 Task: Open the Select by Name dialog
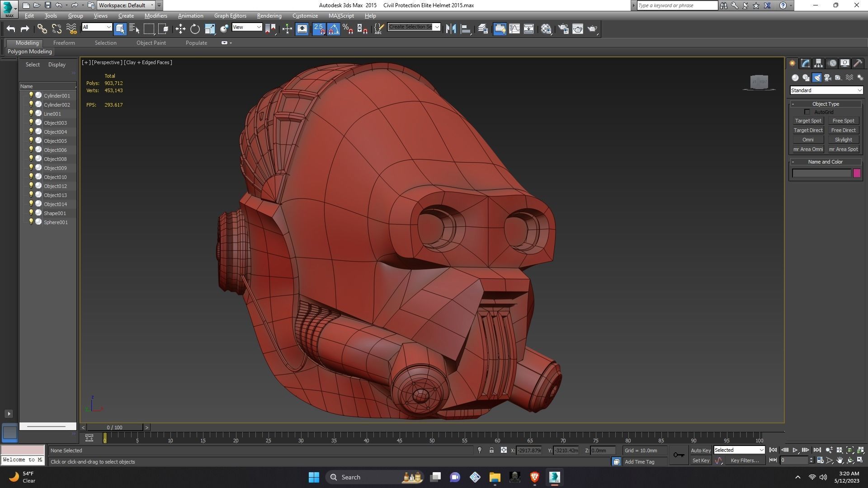point(134,28)
